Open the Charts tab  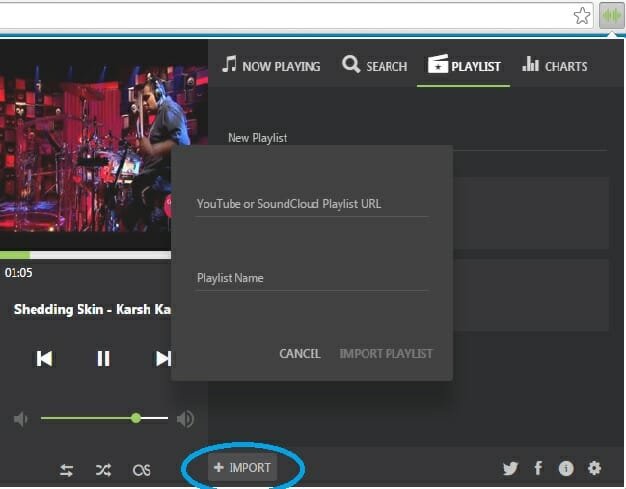click(555, 65)
